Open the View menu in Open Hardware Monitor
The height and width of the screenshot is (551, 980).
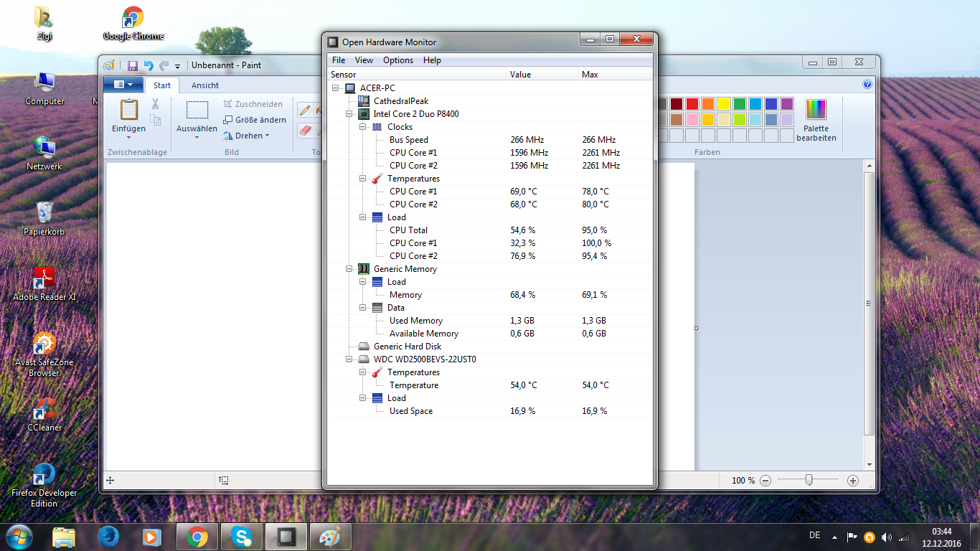364,60
